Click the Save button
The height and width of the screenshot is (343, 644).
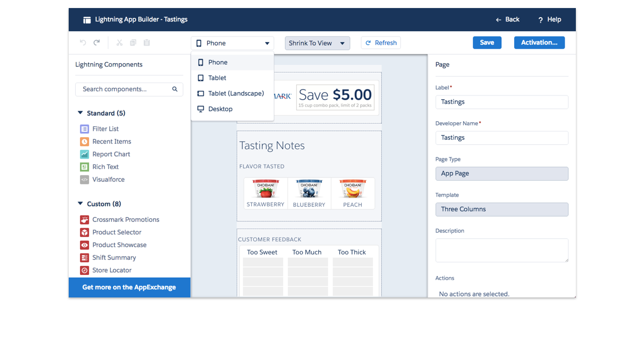pos(487,43)
